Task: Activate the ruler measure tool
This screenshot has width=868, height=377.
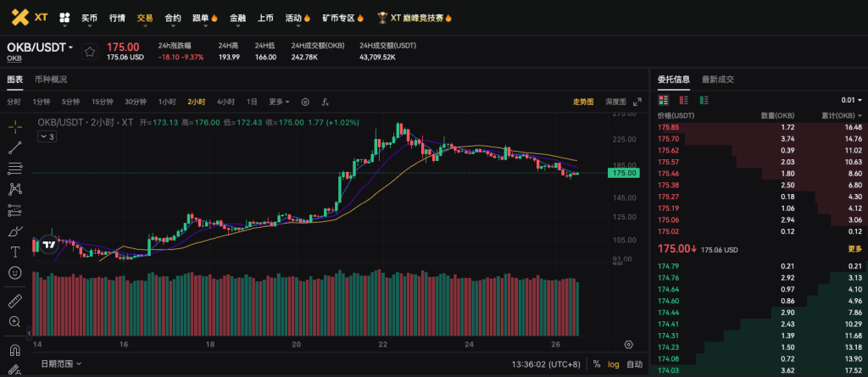Action: click(x=15, y=301)
